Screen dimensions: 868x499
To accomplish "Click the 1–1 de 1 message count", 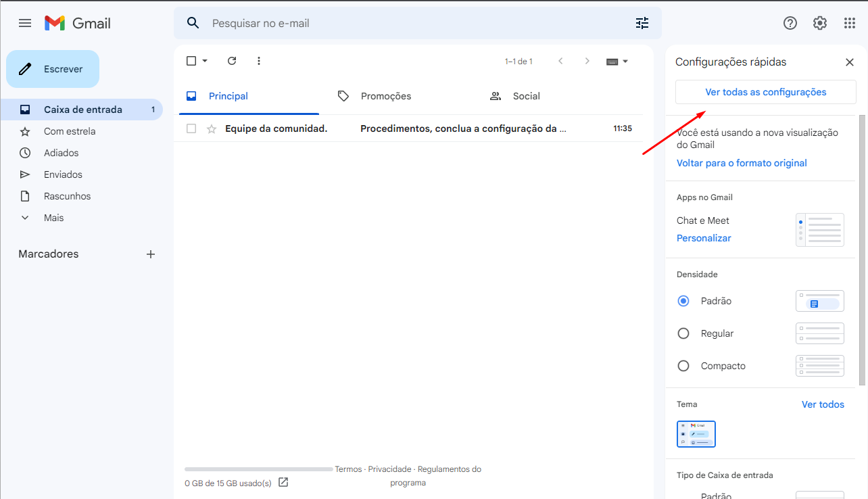I will point(519,62).
